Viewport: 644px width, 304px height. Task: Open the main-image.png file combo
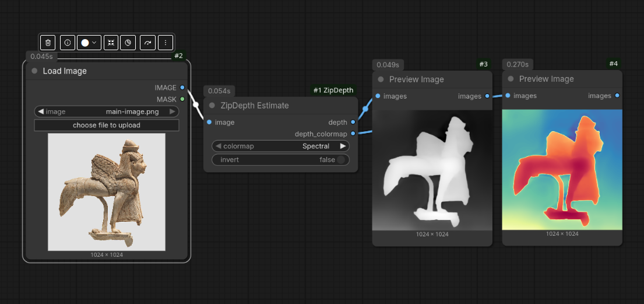pos(107,111)
